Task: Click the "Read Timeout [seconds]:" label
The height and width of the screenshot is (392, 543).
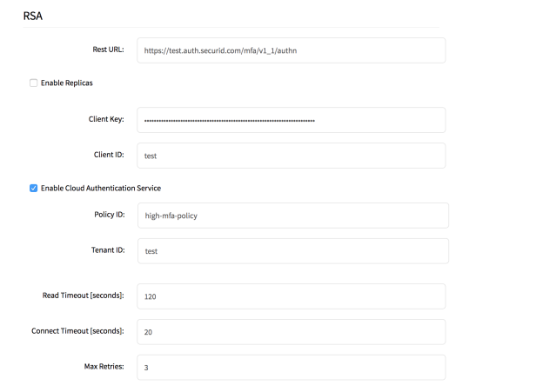Action: pyautogui.click(x=84, y=296)
